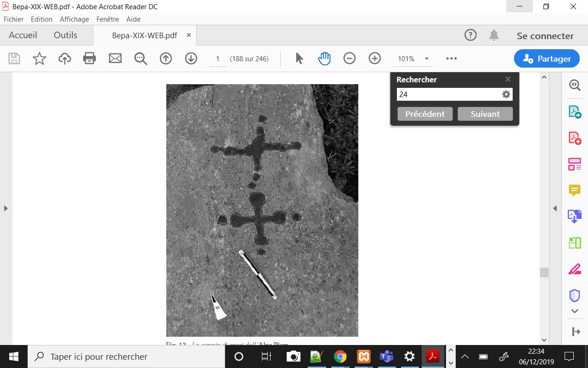588x368 pixels.
Task: Activate the hand pan tool
Action: point(324,58)
